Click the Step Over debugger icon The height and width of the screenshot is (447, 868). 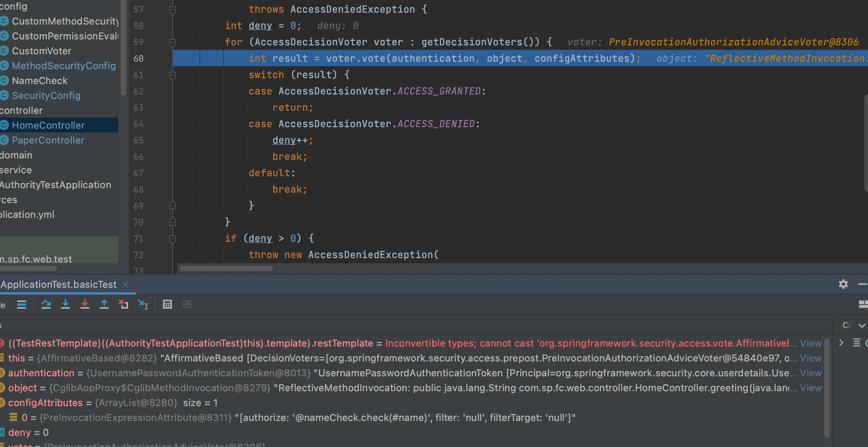coord(46,305)
